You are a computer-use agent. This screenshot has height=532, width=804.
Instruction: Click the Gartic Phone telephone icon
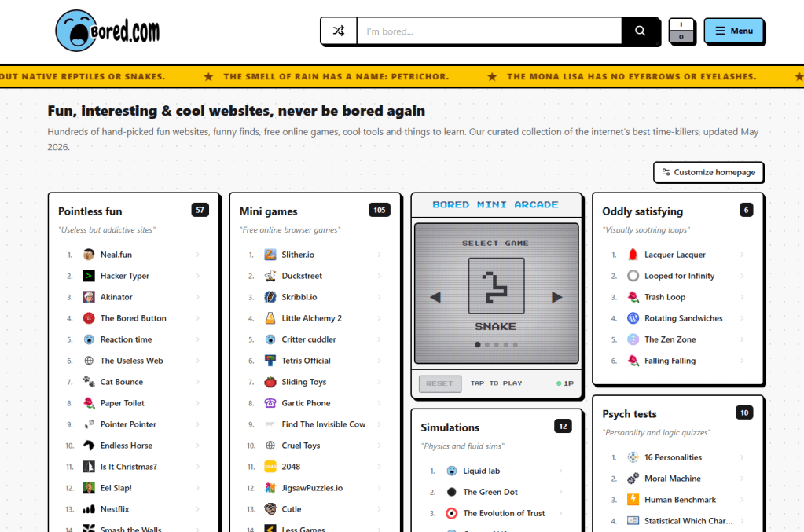click(x=270, y=403)
